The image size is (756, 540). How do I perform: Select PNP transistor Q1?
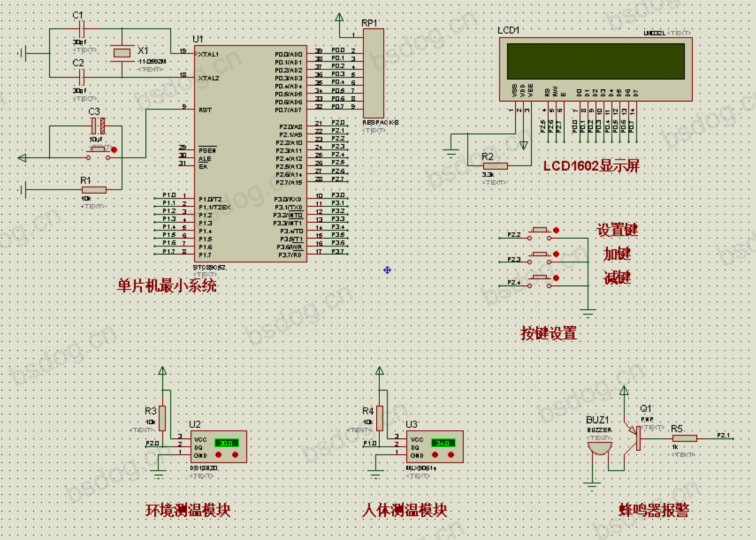[x=634, y=438]
